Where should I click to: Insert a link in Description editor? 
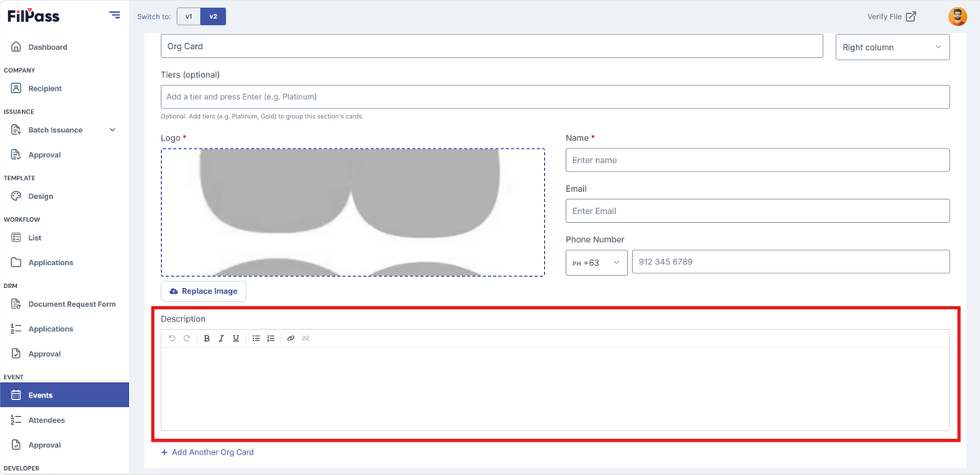[x=291, y=338]
